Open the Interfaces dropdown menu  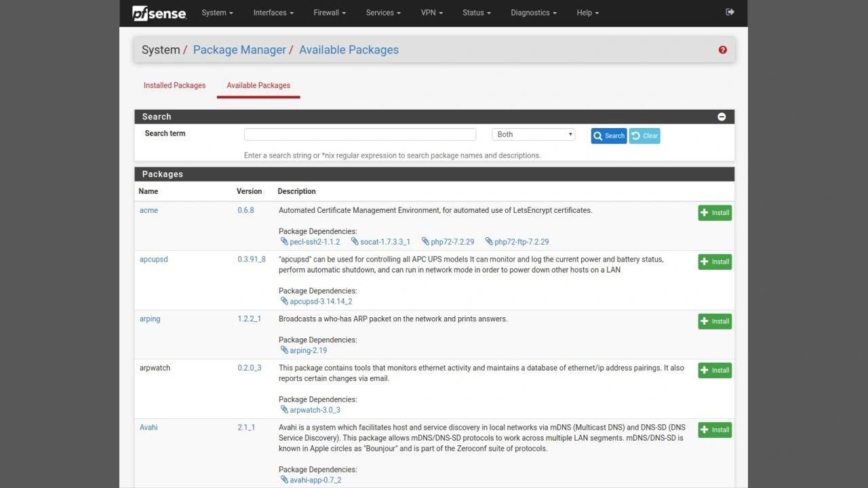click(x=273, y=13)
